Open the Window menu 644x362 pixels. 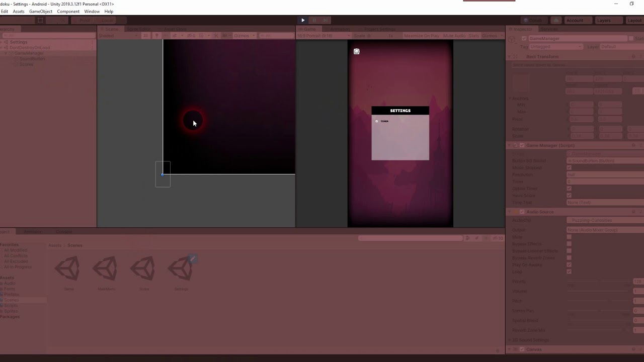tap(92, 12)
